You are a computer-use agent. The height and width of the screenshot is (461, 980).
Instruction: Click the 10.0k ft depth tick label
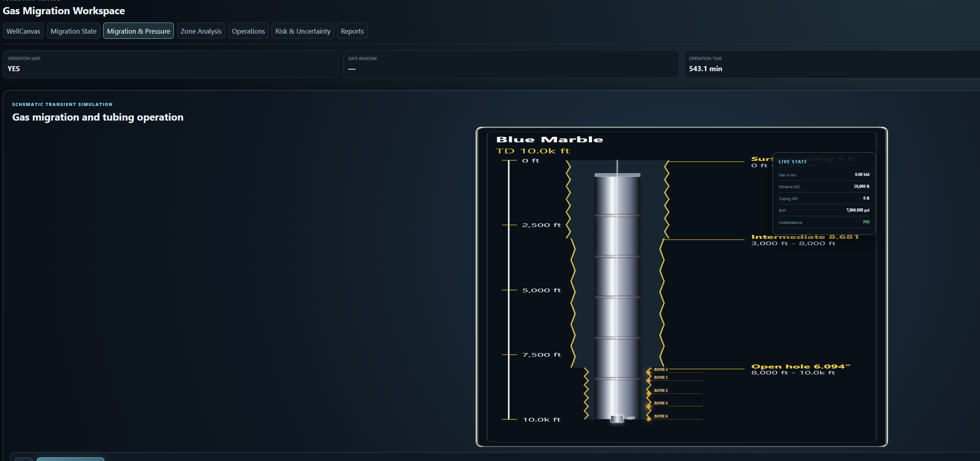[541, 419]
